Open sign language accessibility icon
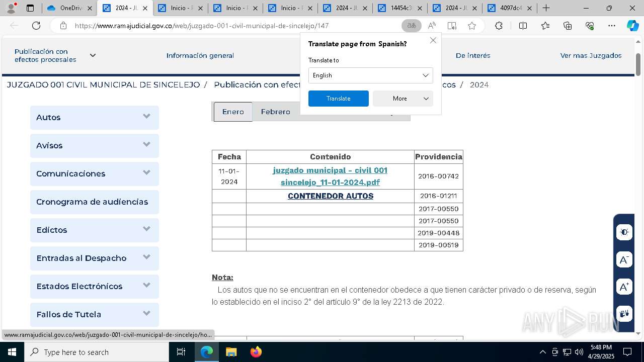Image resolution: width=644 pixels, height=362 pixels. click(624, 314)
